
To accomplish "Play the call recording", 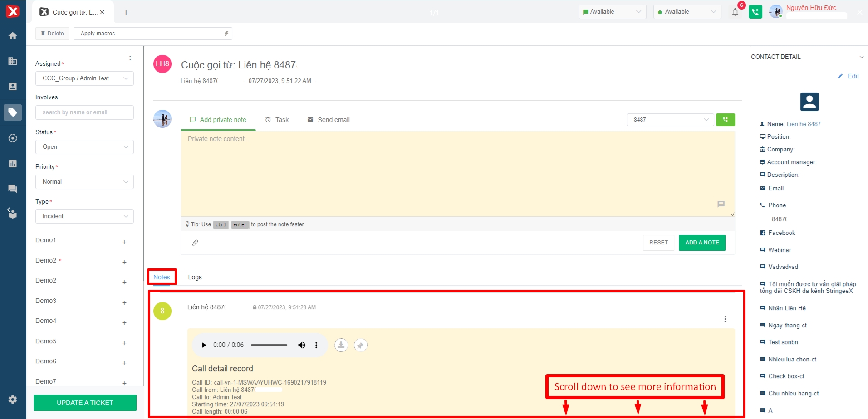I will pyautogui.click(x=204, y=345).
